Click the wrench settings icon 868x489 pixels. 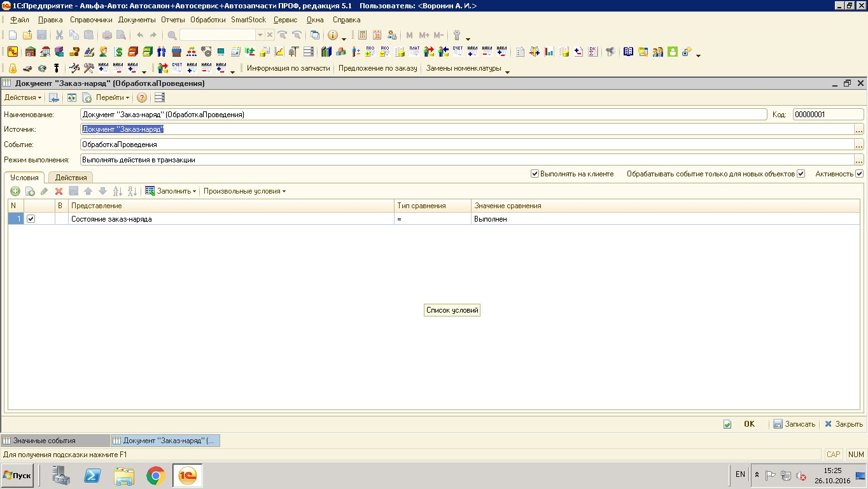click(x=457, y=35)
